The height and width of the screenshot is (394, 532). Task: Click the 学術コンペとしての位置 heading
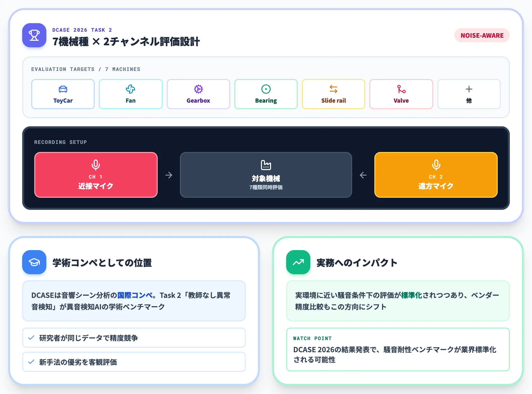click(102, 263)
